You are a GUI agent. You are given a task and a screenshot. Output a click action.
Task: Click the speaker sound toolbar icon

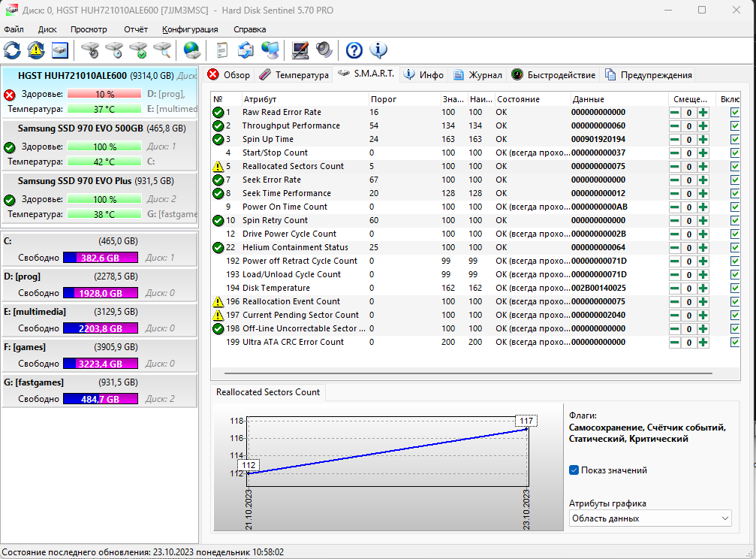coord(324,50)
